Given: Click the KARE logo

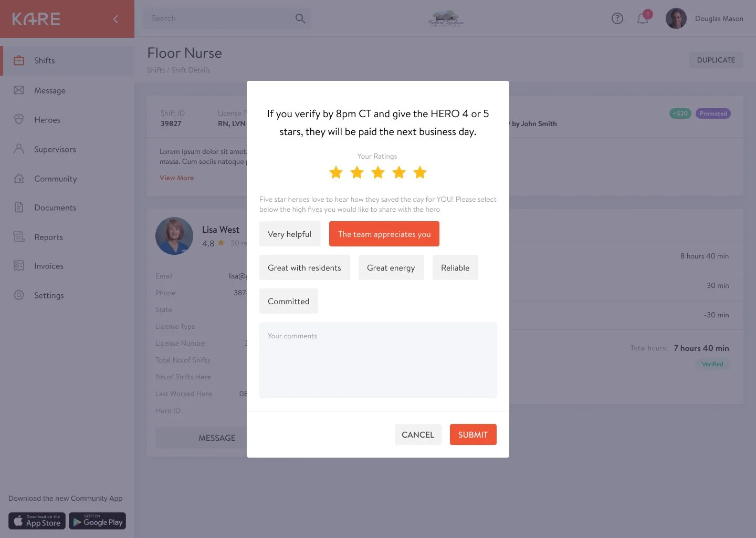Looking at the screenshot, I should click(36, 19).
